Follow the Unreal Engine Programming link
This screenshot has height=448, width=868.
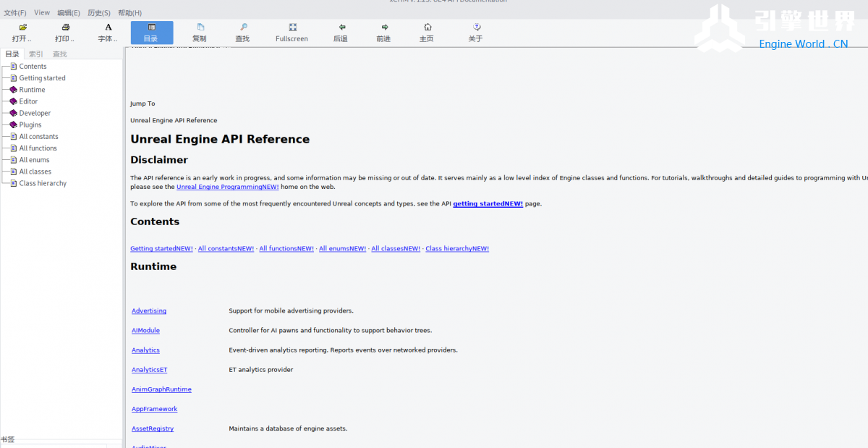tap(227, 187)
